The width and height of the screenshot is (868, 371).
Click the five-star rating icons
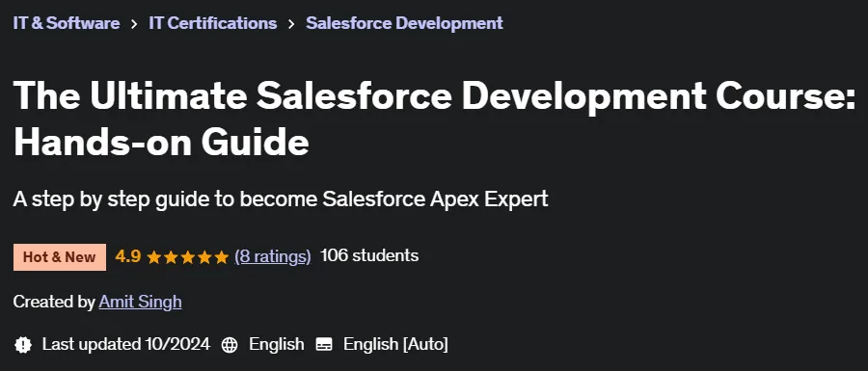coord(188,257)
